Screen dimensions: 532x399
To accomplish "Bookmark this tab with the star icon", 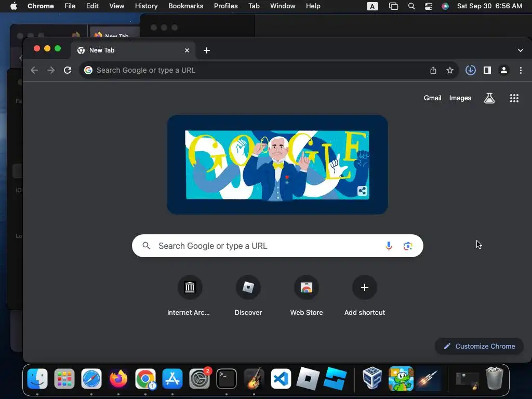I will point(450,70).
